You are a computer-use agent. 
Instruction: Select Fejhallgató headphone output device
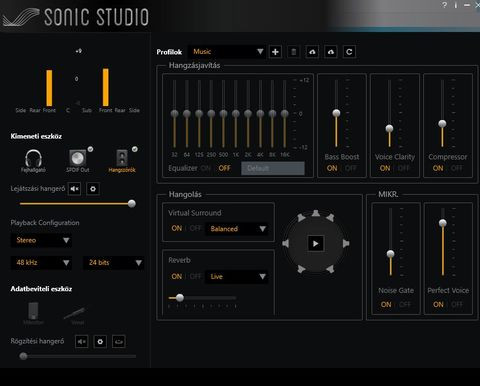pos(33,160)
